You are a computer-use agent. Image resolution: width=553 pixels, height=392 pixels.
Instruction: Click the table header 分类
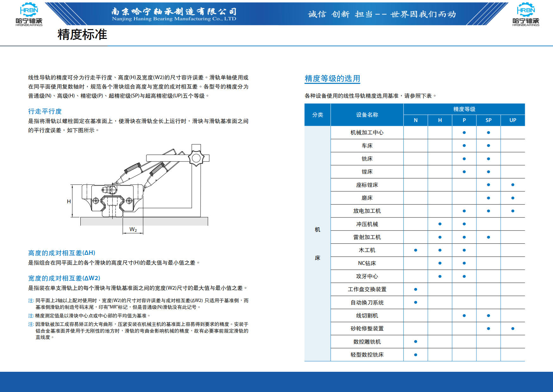coord(318,115)
